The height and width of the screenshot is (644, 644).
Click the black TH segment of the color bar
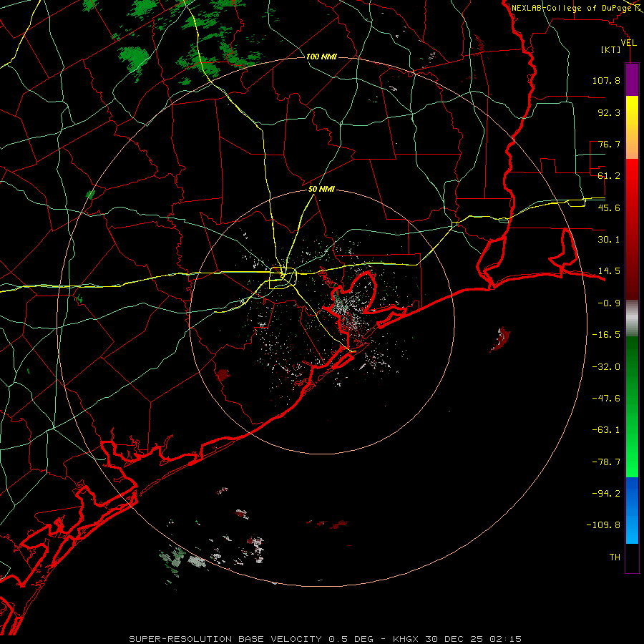(632, 557)
